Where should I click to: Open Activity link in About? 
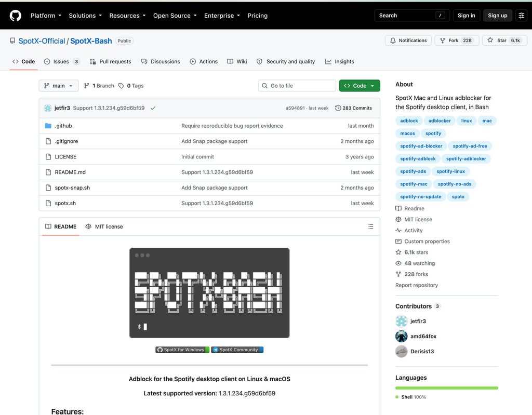409,231
